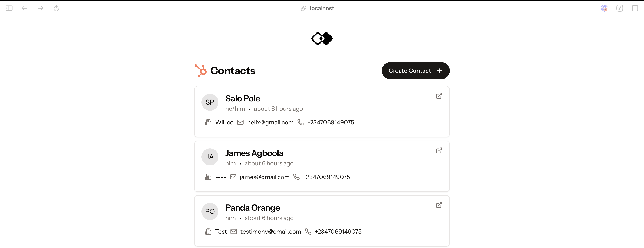Image resolution: width=644 pixels, height=248 pixels.
Task: Go forward using the browser arrow
Action: coord(40,8)
